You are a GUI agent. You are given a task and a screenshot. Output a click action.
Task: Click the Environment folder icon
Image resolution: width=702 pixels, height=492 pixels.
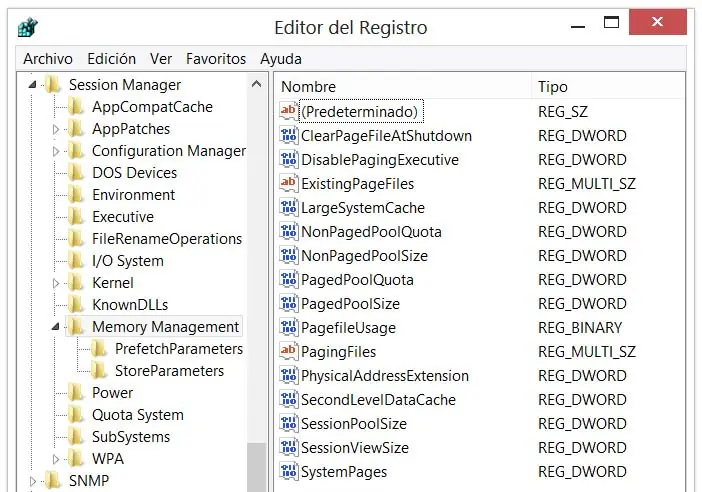tap(77, 194)
